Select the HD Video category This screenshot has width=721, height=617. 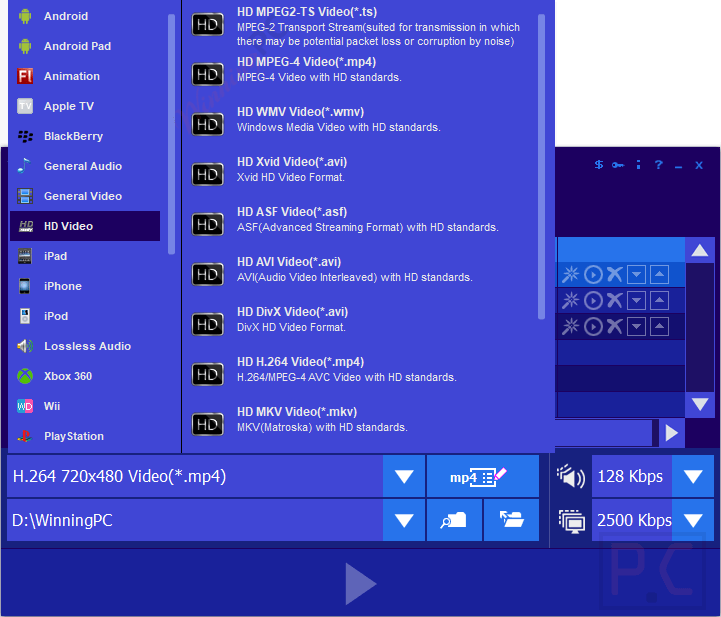(85, 226)
